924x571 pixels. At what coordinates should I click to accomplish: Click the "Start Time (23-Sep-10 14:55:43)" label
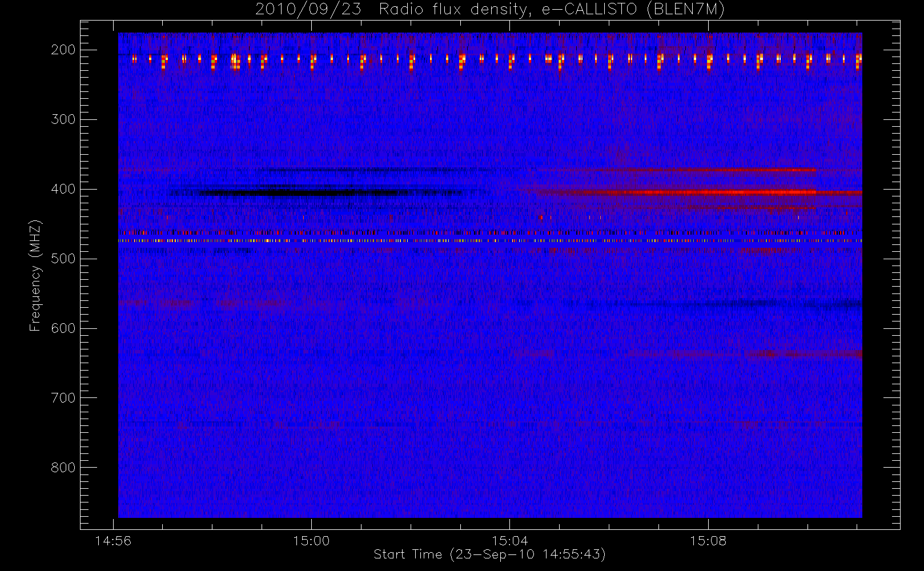[x=489, y=554]
